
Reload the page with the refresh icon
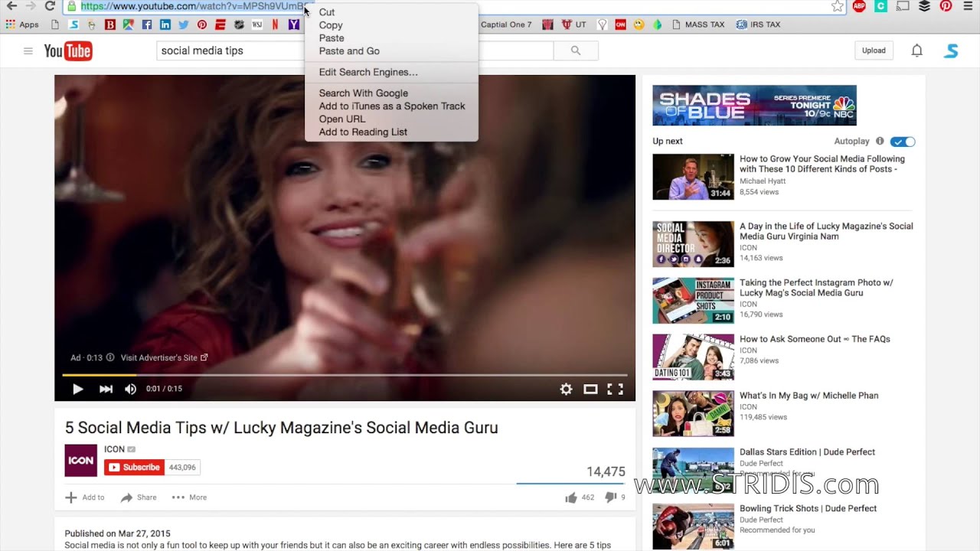pos(50,6)
